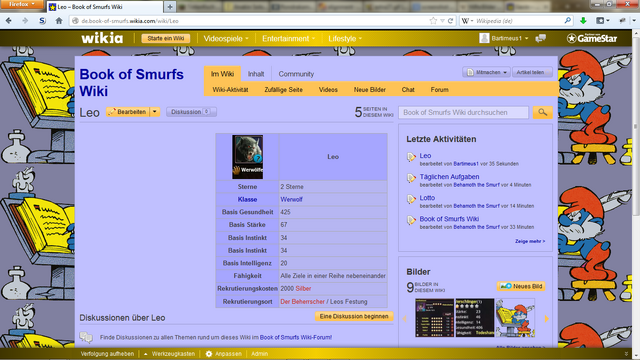The height and width of the screenshot is (360, 640).
Task: Open Zufällige Seite in the submenu
Action: click(x=283, y=89)
